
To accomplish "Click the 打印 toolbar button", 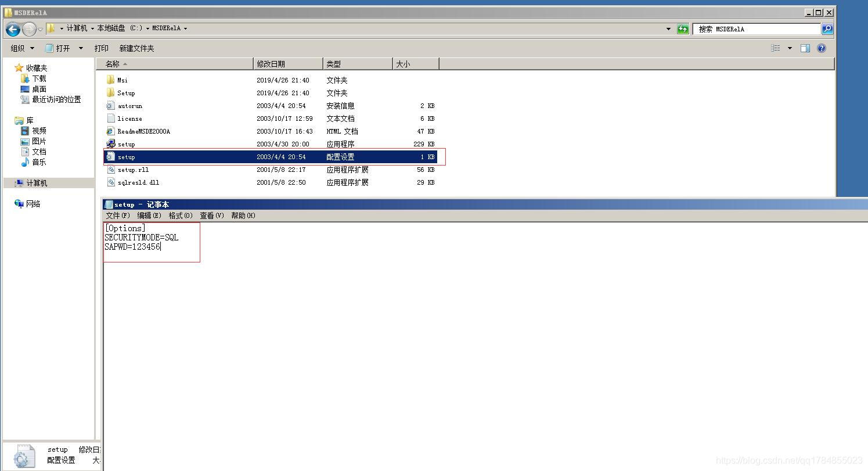I will 102,48.
